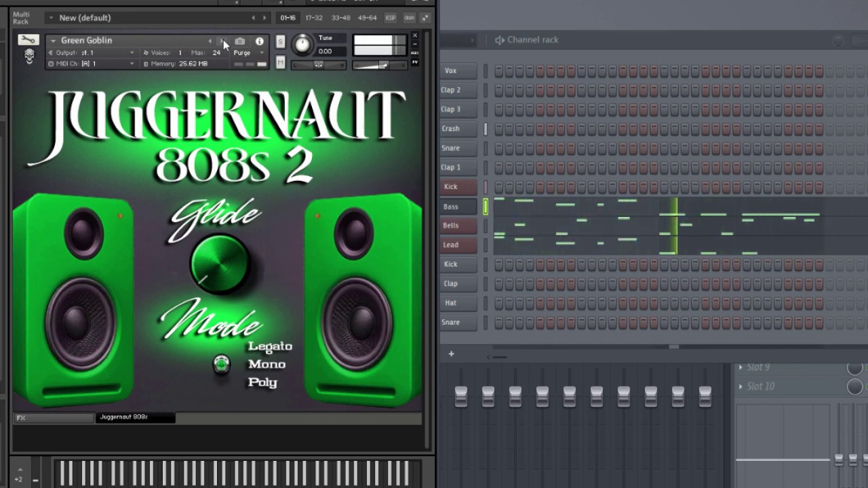Screen dimensions: 868x488
Task: Open the camera snapshot view
Action: tap(240, 41)
